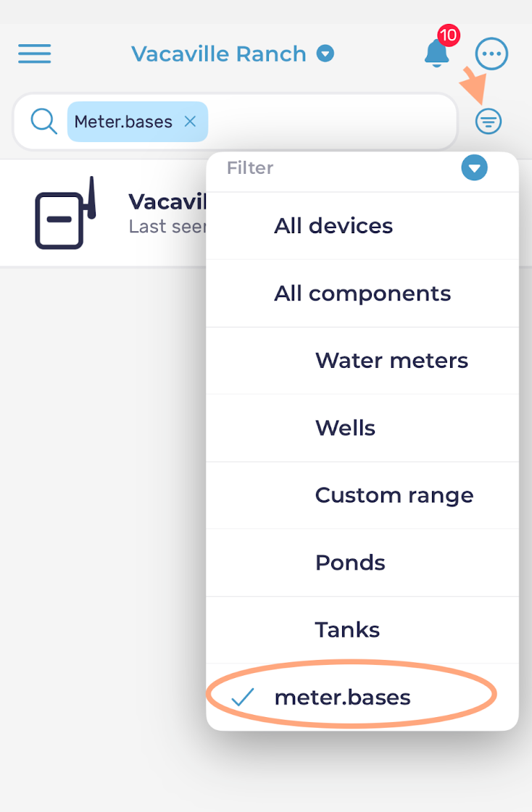
Task: Select the Ponds filter
Action: 362,562
